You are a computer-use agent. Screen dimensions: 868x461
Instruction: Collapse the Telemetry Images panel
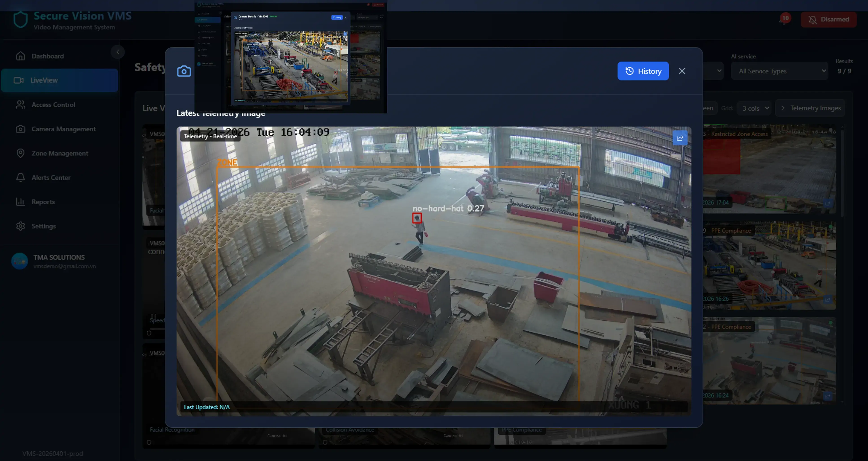pos(810,108)
